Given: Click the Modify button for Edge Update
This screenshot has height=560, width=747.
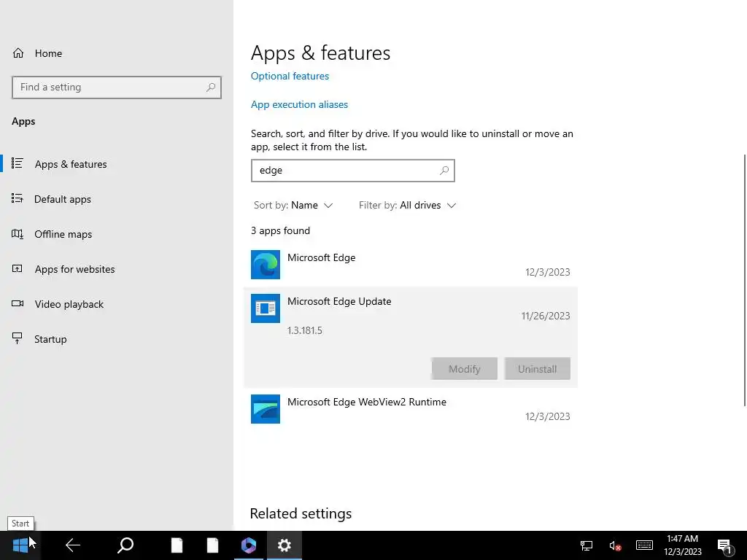Looking at the screenshot, I should [x=465, y=369].
